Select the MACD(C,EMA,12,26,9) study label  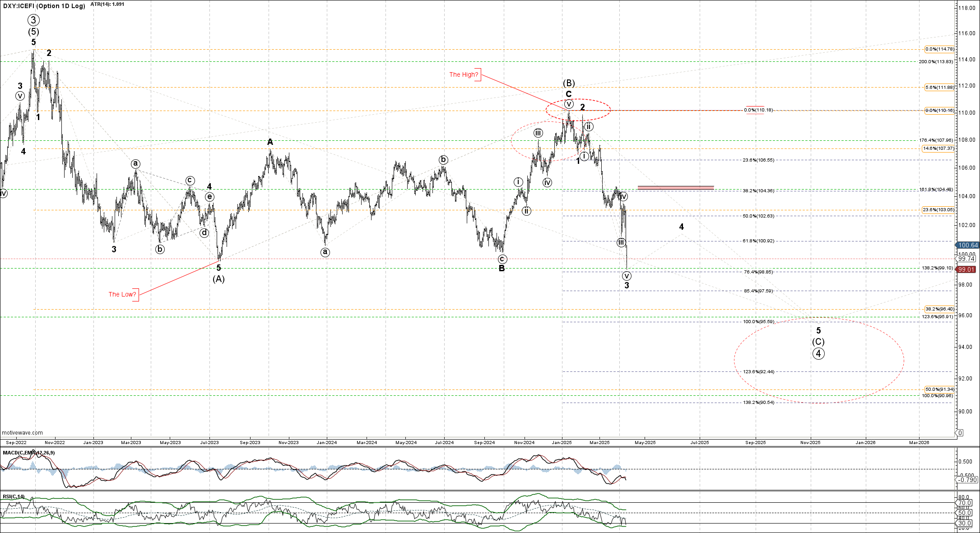pos(28,453)
